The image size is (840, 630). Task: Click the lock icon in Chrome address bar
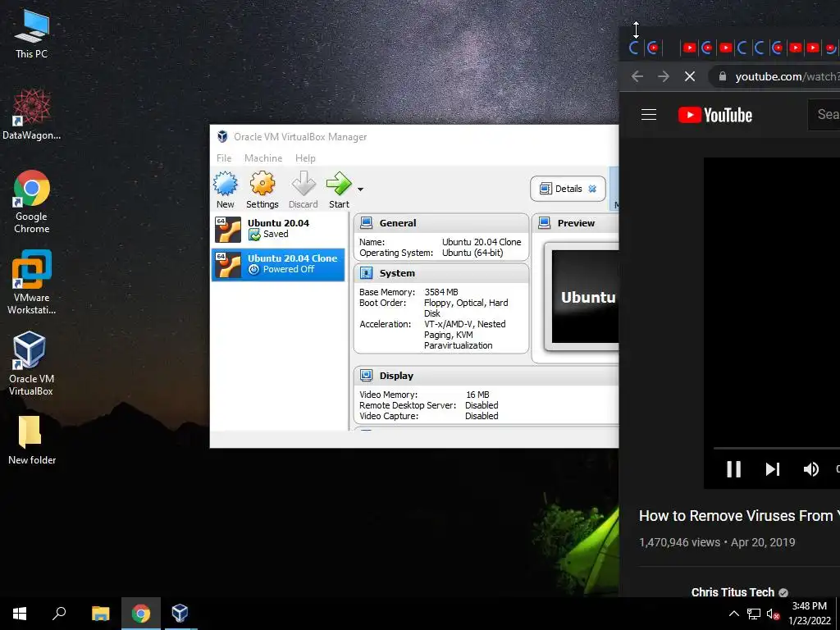click(x=723, y=76)
